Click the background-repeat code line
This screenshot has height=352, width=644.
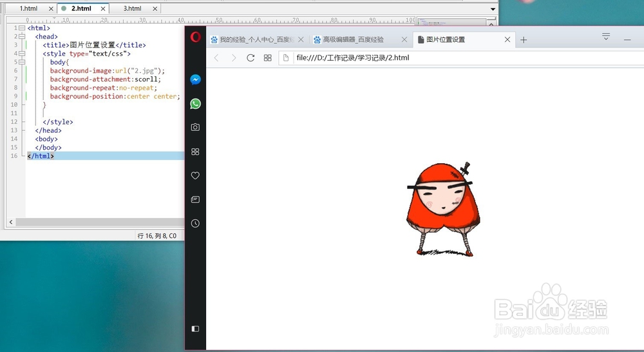(104, 88)
